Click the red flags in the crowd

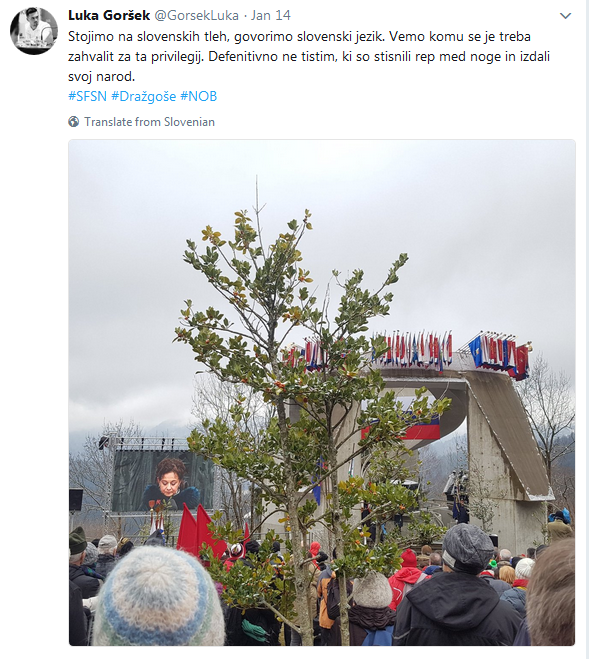click(x=202, y=530)
